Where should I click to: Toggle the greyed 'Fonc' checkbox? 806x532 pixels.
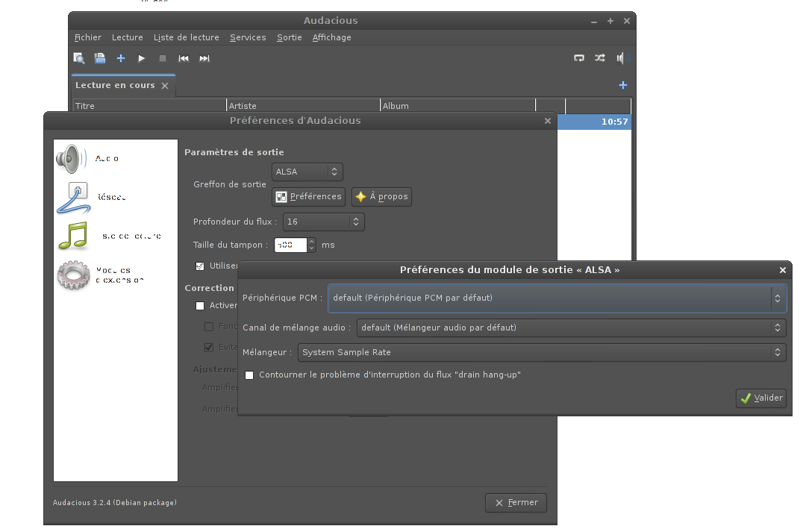pyautogui.click(x=209, y=327)
